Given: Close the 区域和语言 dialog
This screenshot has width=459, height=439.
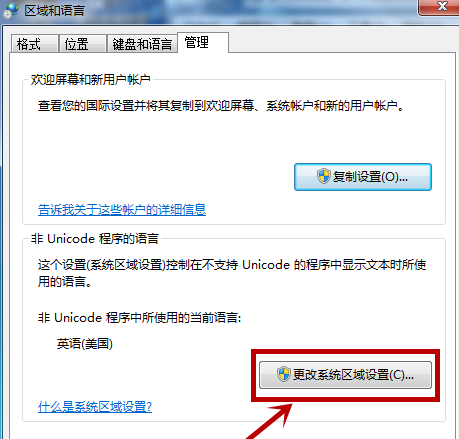Looking at the screenshot, I should 439,7.
